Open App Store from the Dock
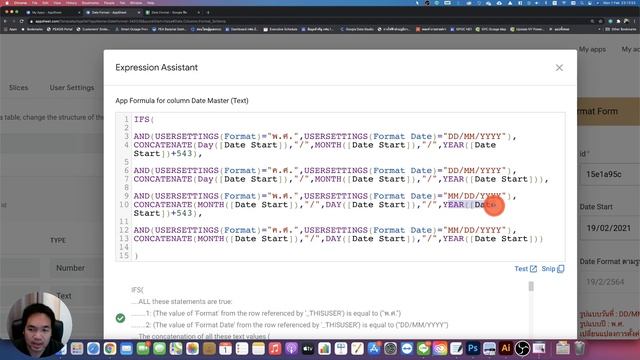The width and height of the screenshot is (640, 360). [374, 348]
